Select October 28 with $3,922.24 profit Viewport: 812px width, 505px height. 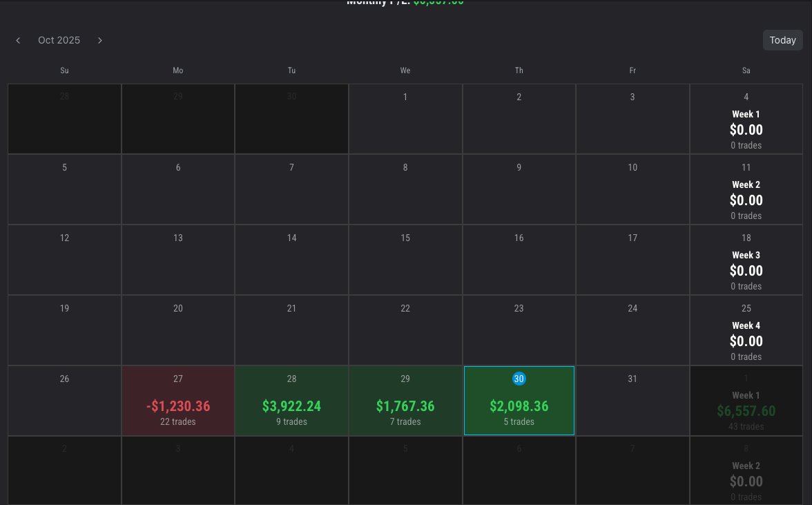click(291, 401)
